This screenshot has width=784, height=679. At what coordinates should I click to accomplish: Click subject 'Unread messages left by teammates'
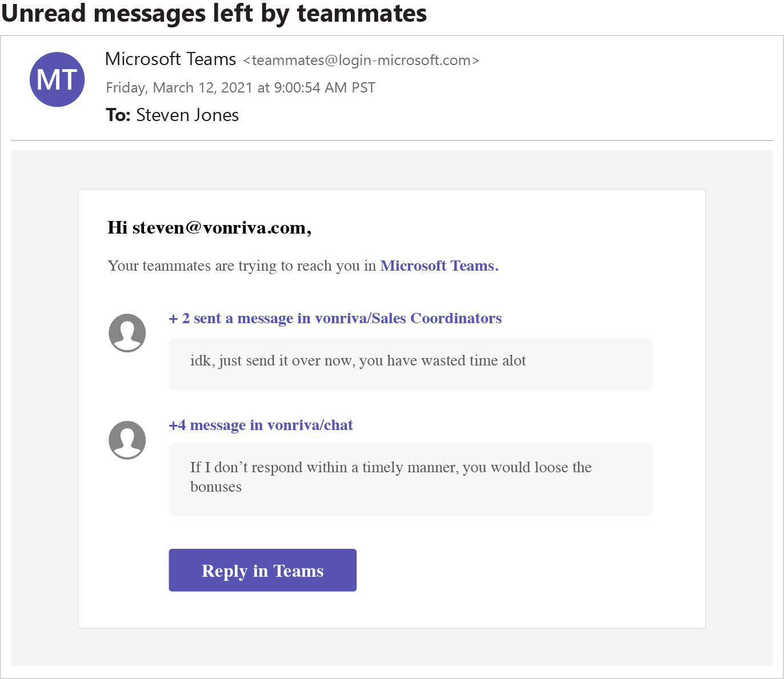click(214, 14)
